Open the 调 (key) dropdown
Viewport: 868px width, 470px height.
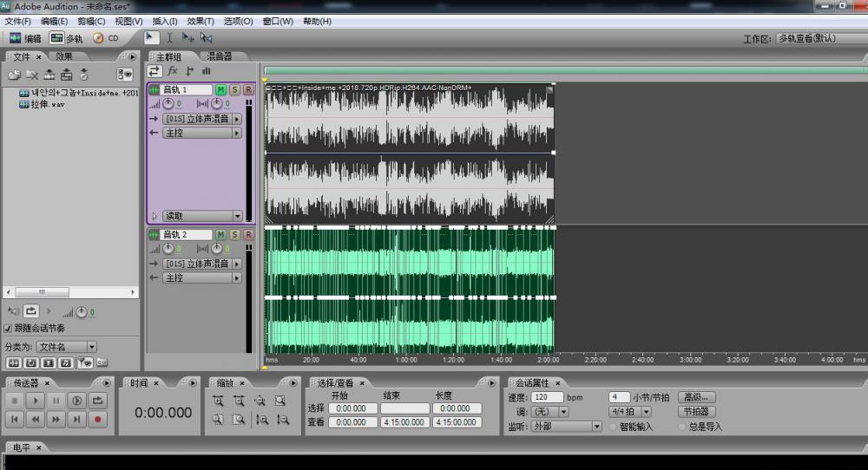[x=549, y=412]
